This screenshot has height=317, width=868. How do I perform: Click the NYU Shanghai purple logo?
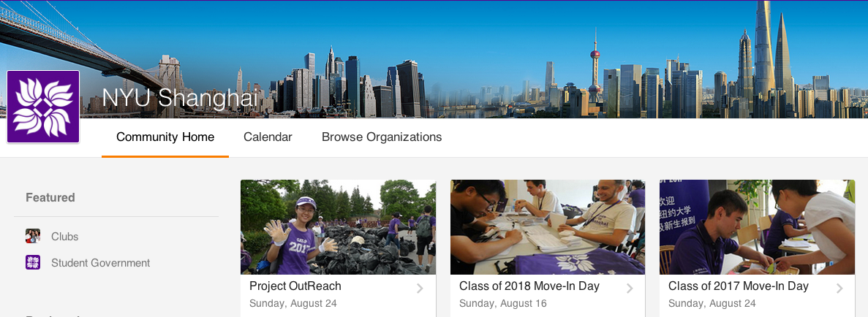tap(43, 107)
